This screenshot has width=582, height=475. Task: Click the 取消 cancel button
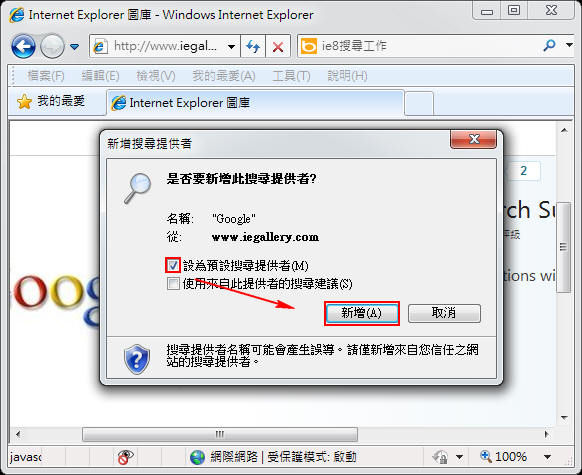444,313
